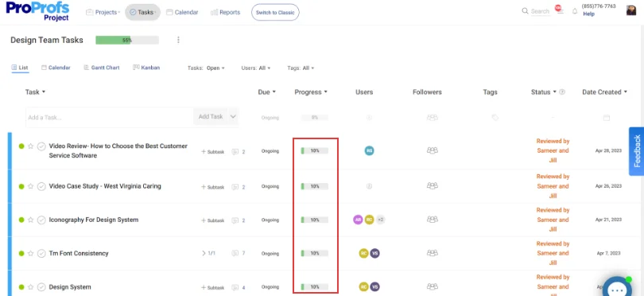Mark Iconography For Design System complete
The width and height of the screenshot is (644, 296).
[41, 220]
